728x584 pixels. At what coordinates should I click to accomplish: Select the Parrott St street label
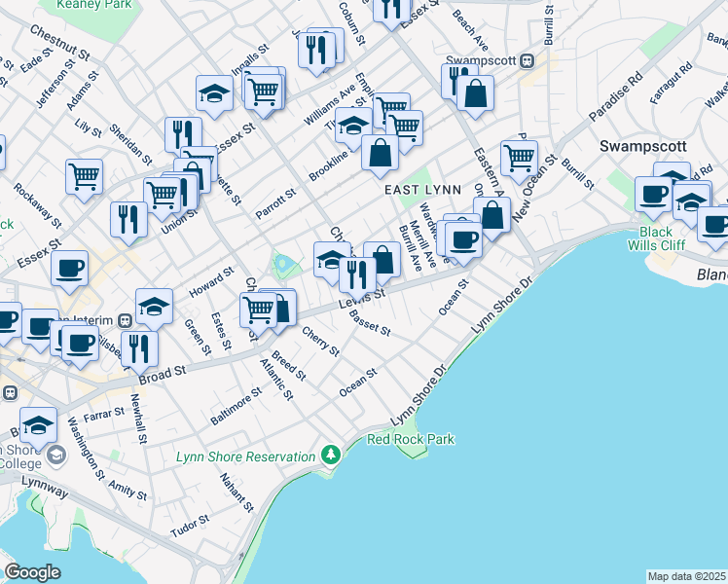(275, 203)
